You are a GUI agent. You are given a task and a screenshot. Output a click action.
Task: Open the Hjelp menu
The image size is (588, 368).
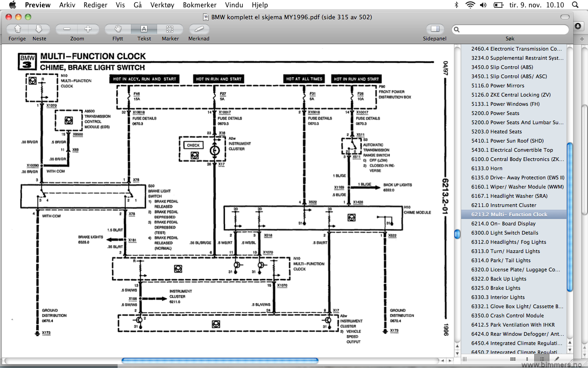coord(261,5)
